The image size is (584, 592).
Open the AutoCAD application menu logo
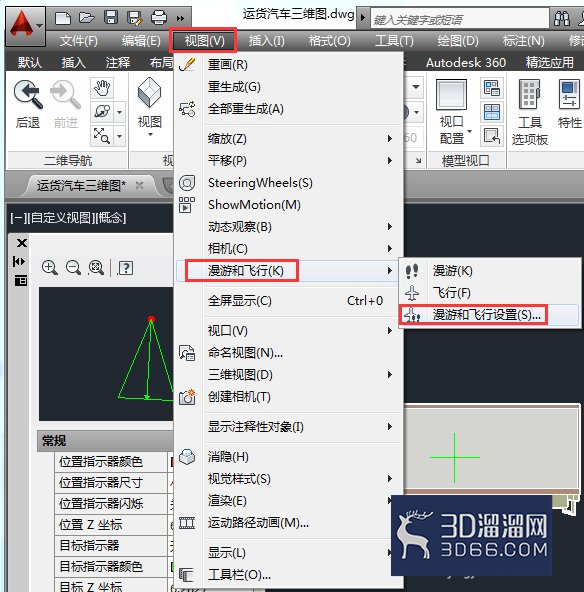pyautogui.click(x=25, y=26)
